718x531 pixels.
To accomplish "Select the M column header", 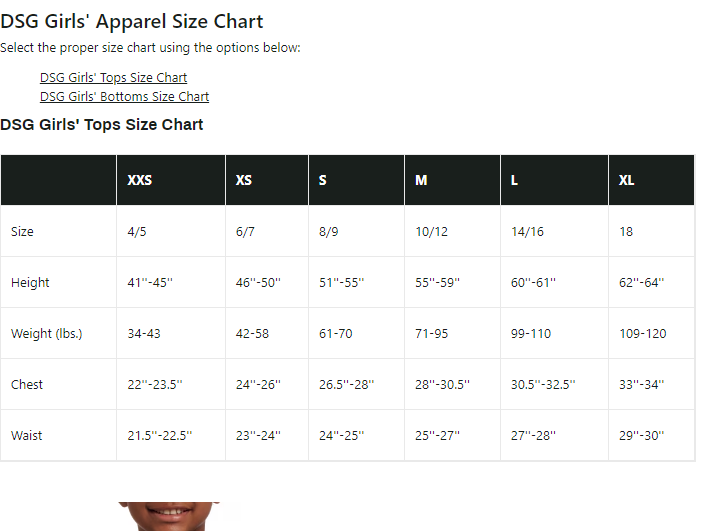I will click(422, 180).
